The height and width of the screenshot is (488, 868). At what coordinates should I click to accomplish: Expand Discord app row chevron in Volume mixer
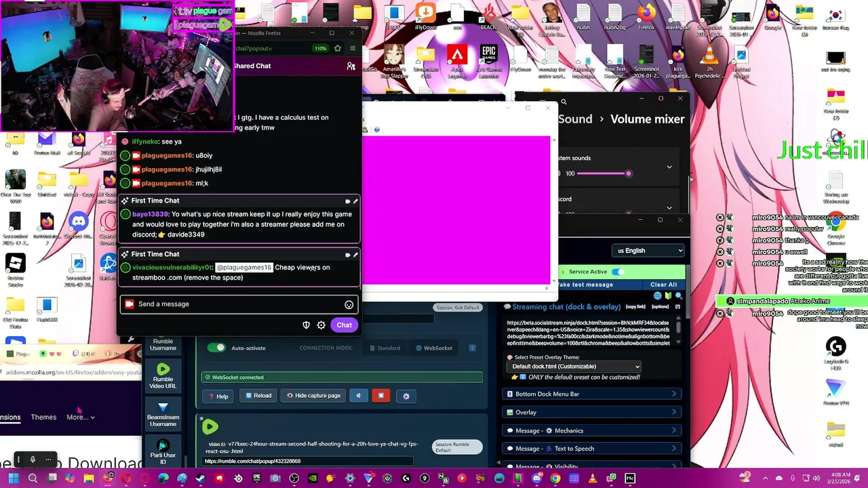tap(669, 207)
